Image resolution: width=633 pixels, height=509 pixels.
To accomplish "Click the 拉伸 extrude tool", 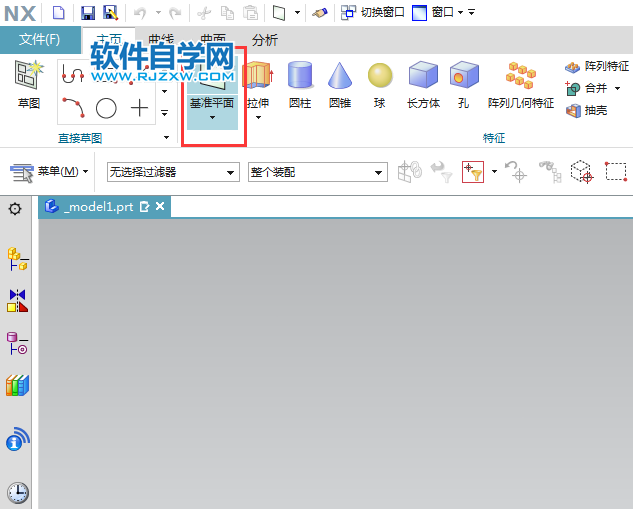I will [258, 85].
